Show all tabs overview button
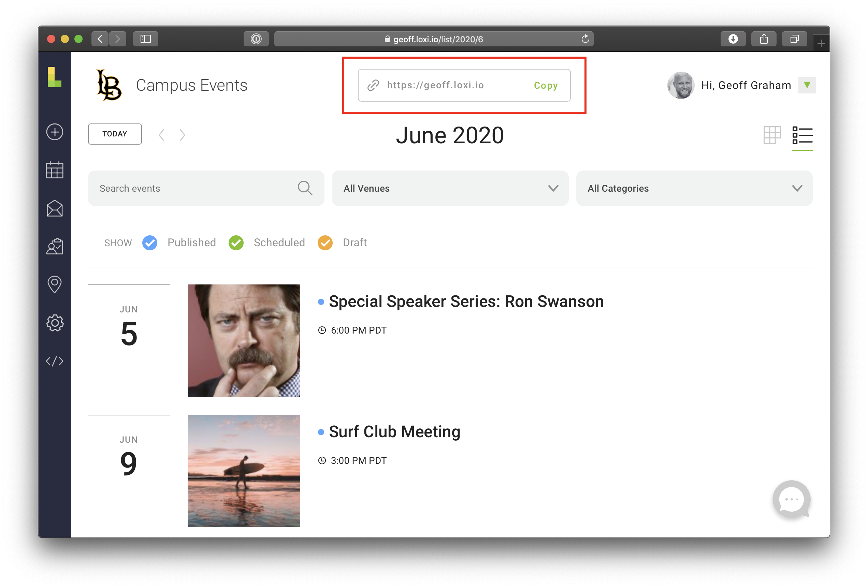Image resolution: width=868 pixels, height=588 pixels. tap(794, 39)
